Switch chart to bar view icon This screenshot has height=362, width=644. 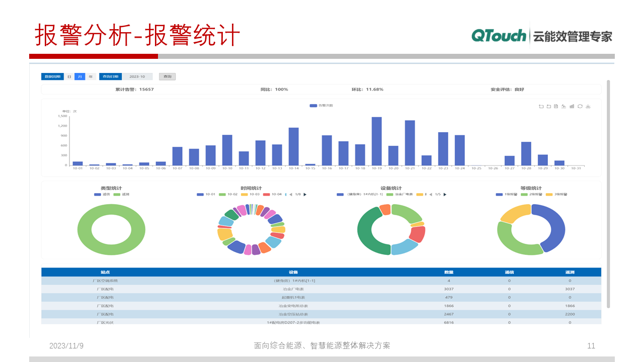(x=572, y=106)
